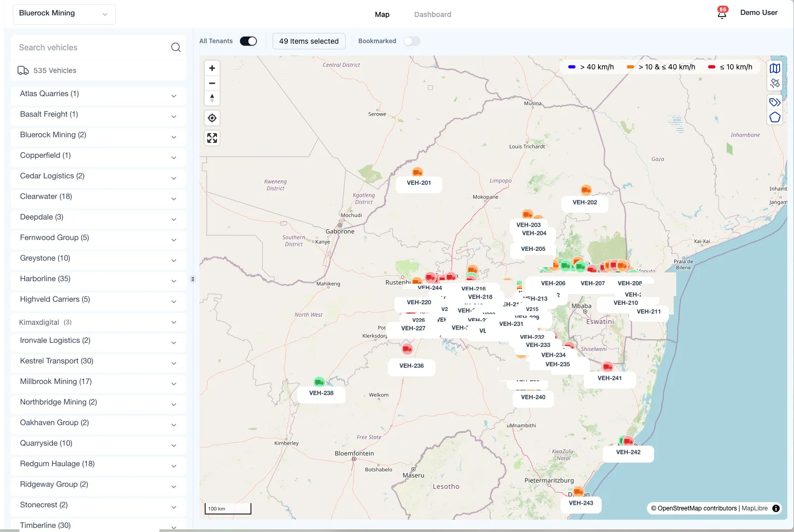The image size is (794, 532).
Task: Reset map bearing with compass button
Action: (x=212, y=98)
